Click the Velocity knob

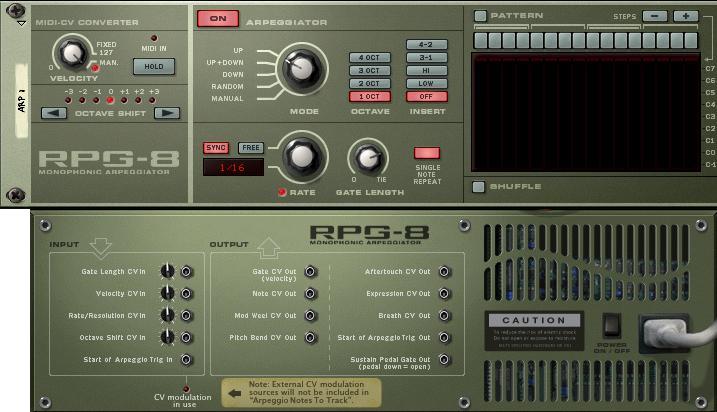[x=73, y=54]
